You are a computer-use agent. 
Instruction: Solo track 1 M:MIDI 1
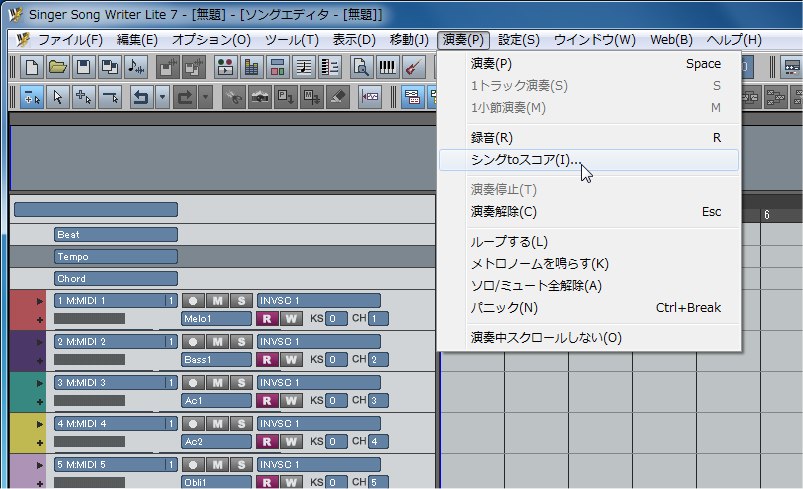pyautogui.click(x=241, y=301)
